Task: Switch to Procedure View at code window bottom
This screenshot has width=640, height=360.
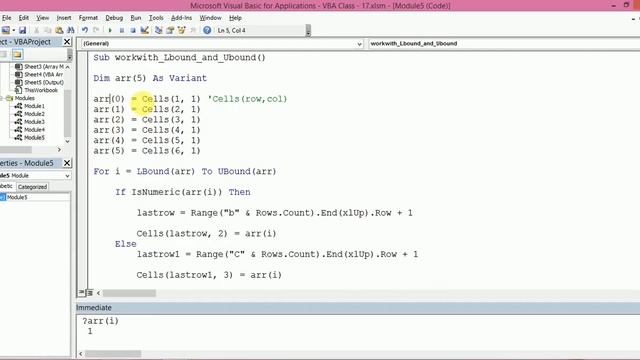Action: pos(82,293)
